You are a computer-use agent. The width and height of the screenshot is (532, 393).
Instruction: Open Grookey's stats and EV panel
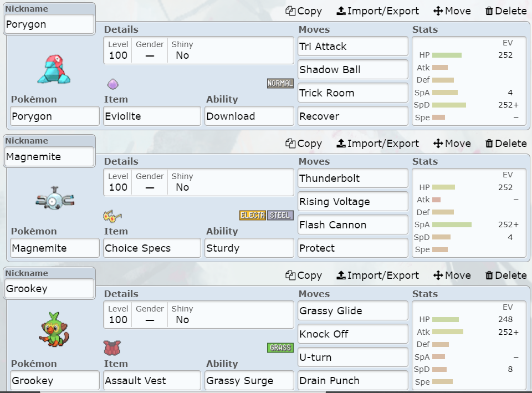point(469,345)
